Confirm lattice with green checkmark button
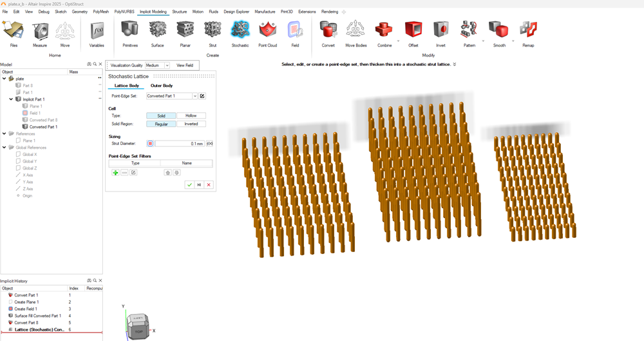The width and height of the screenshot is (644, 341). point(189,185)
